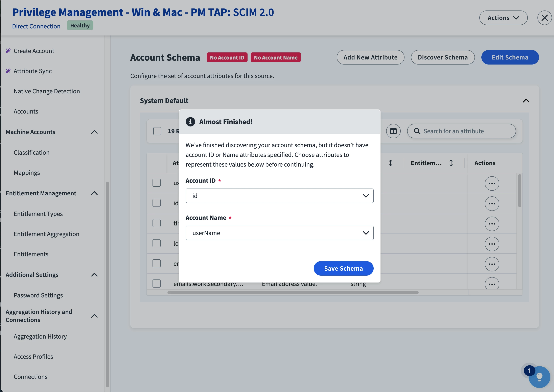Open the Actions dropdown at top right
The width and height of the screenshot is (554, 392).
click(x=503, y=18)
